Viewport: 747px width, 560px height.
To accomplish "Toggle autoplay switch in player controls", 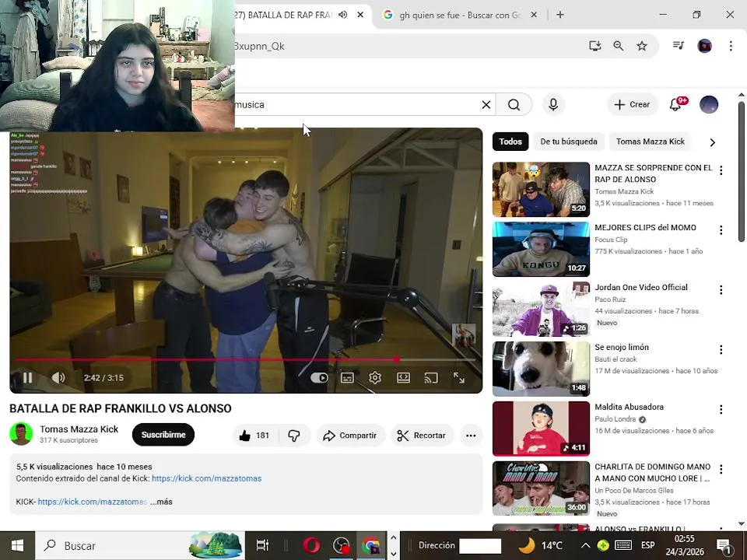I will (x=319, y=378).
